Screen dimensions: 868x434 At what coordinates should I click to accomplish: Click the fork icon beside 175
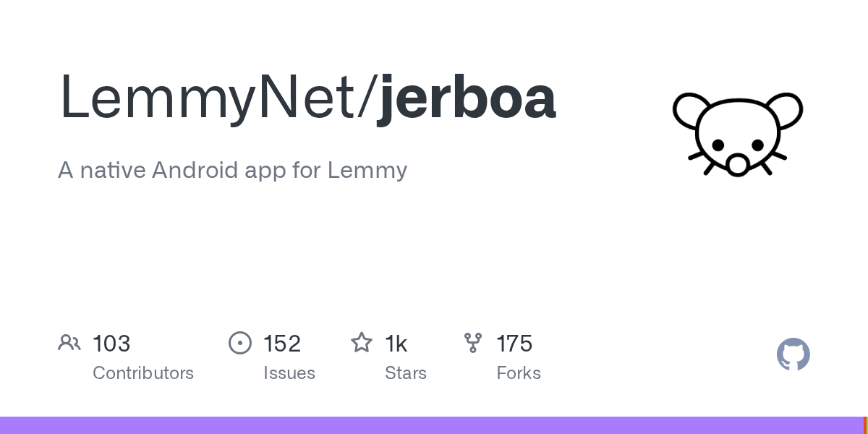click(473, 343)
